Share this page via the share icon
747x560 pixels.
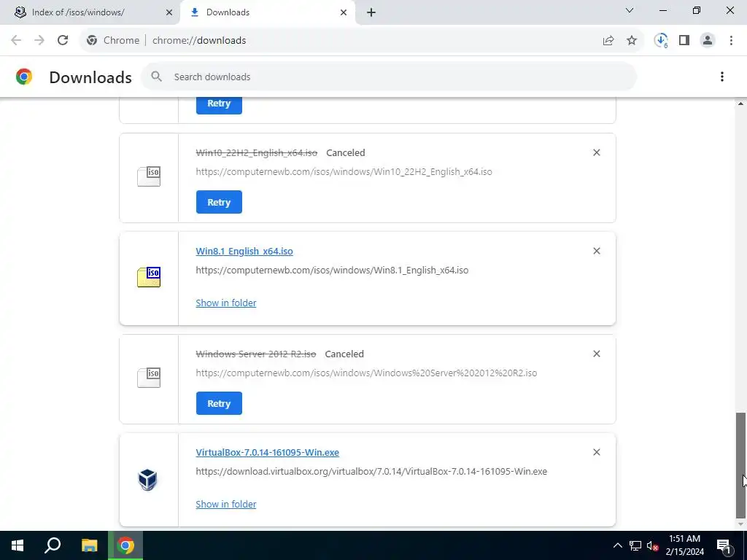pyautogui.click(x=608, y=41)
